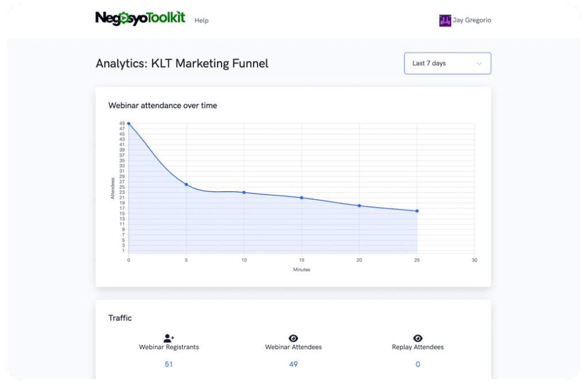Click the Replay Attendees eye icon
Screen dimensions: 588x383
[417, 338]
